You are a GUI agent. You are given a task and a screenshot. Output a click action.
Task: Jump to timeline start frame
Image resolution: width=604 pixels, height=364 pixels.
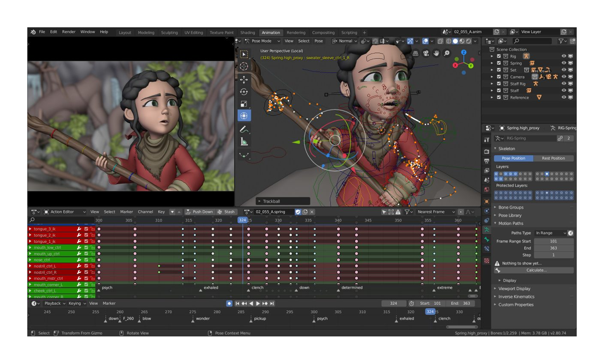tap(237, 303)
